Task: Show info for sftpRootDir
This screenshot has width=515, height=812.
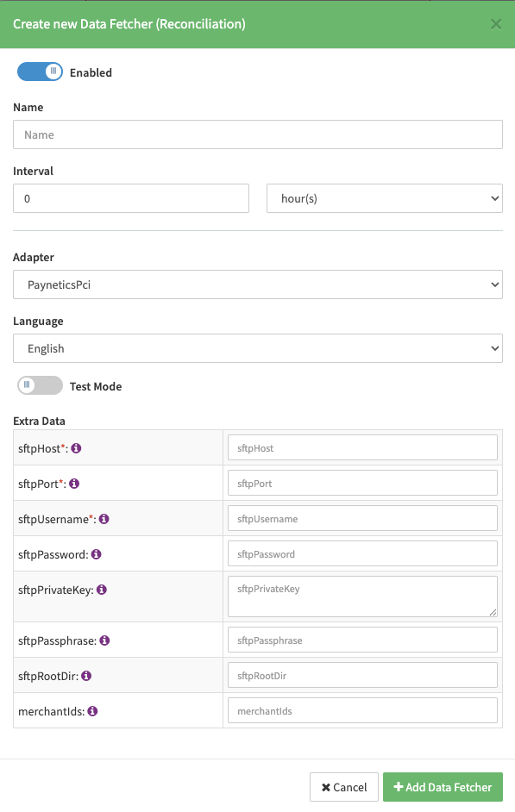Action: pos(86,676)
